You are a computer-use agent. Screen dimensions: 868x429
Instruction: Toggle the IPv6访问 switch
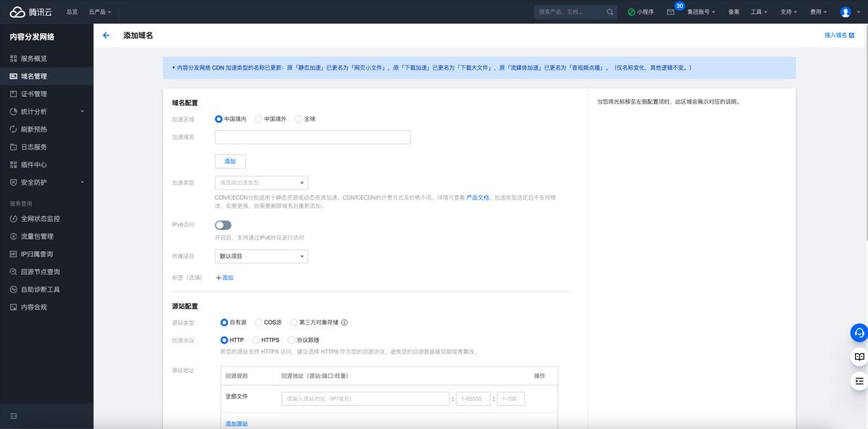(x=223, y=225)
